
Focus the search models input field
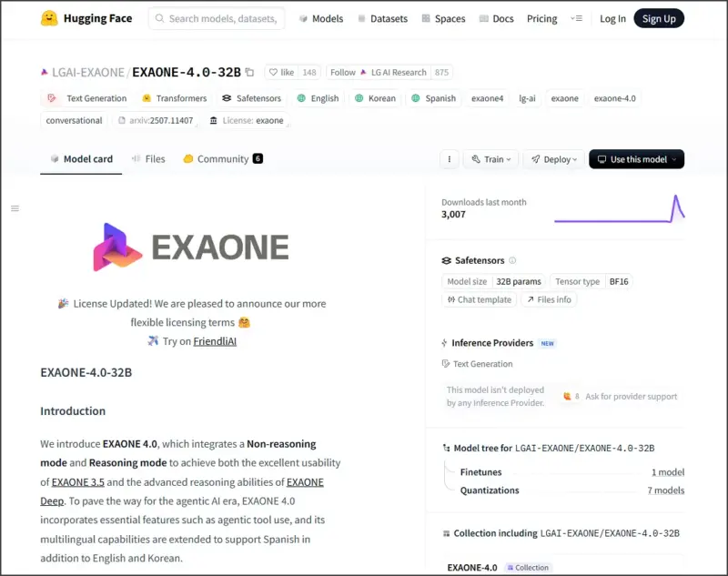(x=217, y=18)
